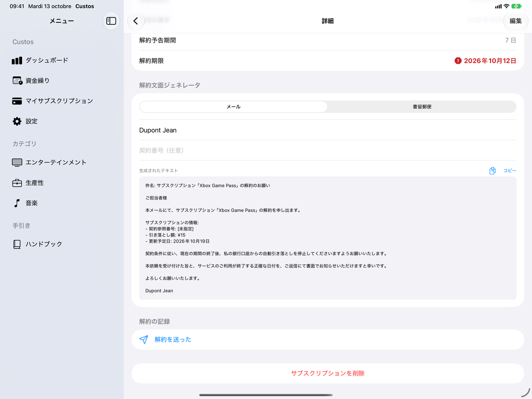Image resolution: width=532 pixels, height=399 pixels.
Task: Tap サブスクリプションを削除 button
Action: tap(328, 373)
